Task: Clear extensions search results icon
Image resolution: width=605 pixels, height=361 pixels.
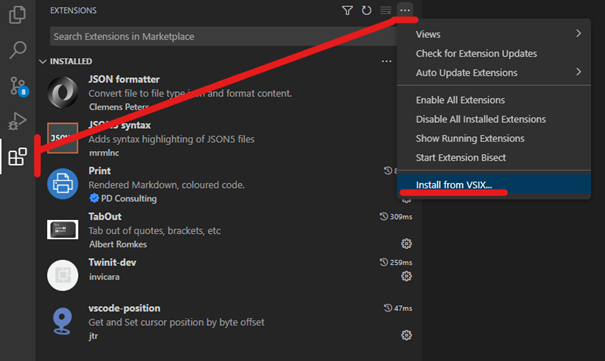Action: pos(385,10)
